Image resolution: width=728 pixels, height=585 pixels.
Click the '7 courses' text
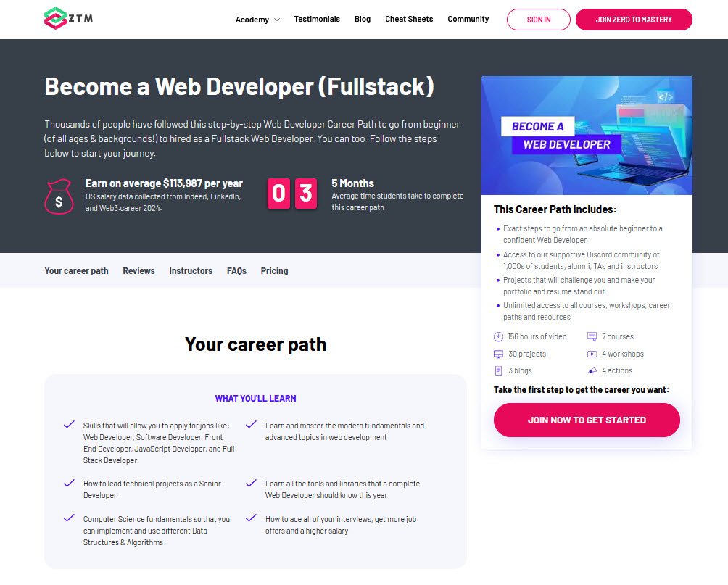618,336
